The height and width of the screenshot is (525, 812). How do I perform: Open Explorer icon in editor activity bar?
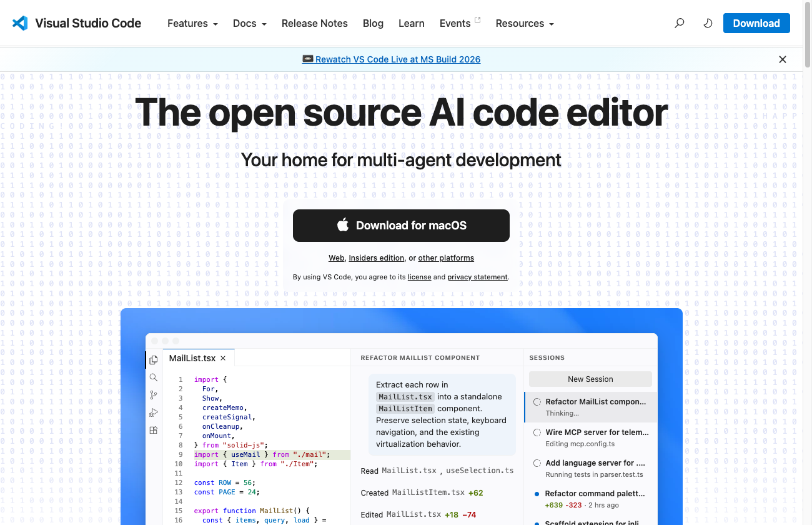pos(153,360)
